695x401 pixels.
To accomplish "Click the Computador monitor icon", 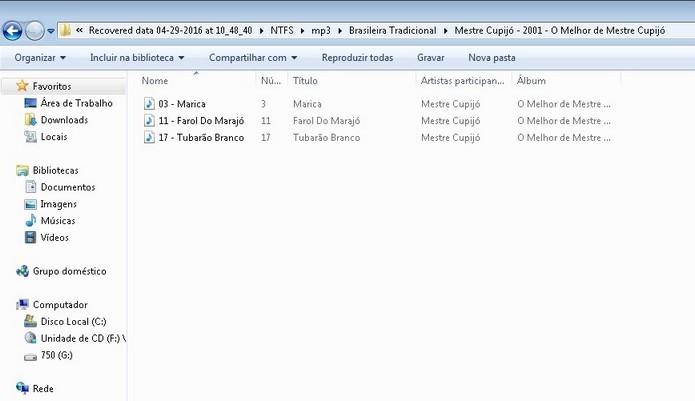I will pos(22,305).
